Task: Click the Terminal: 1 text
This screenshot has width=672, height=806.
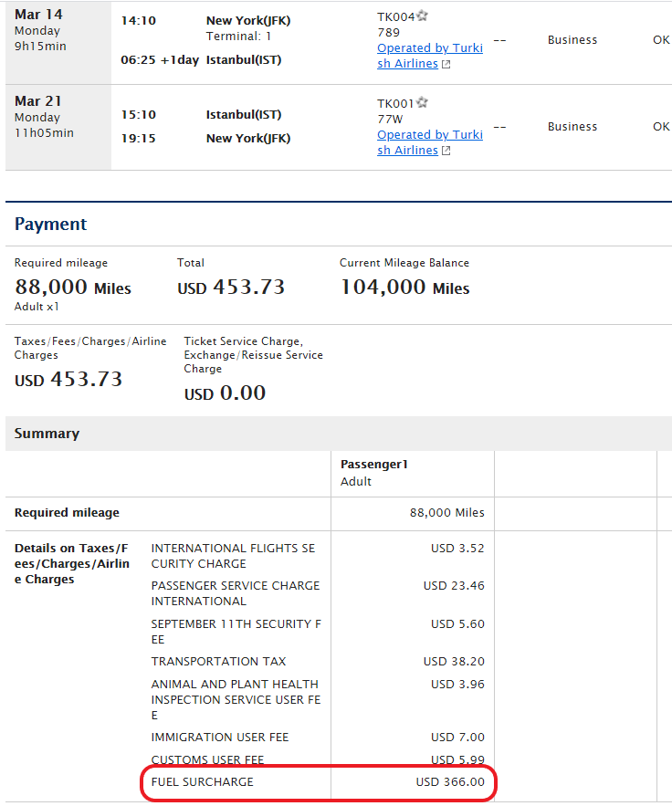Action: click(238, 37)
